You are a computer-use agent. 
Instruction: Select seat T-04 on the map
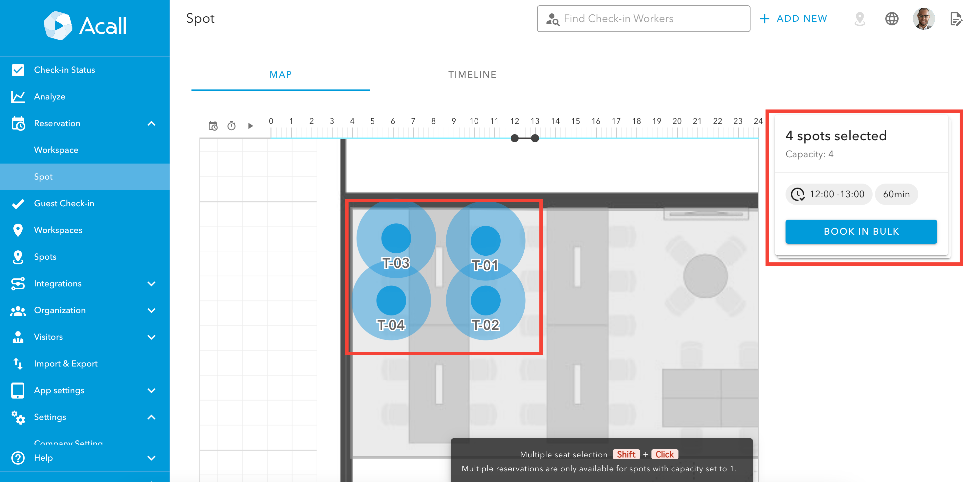pos(391,301)
